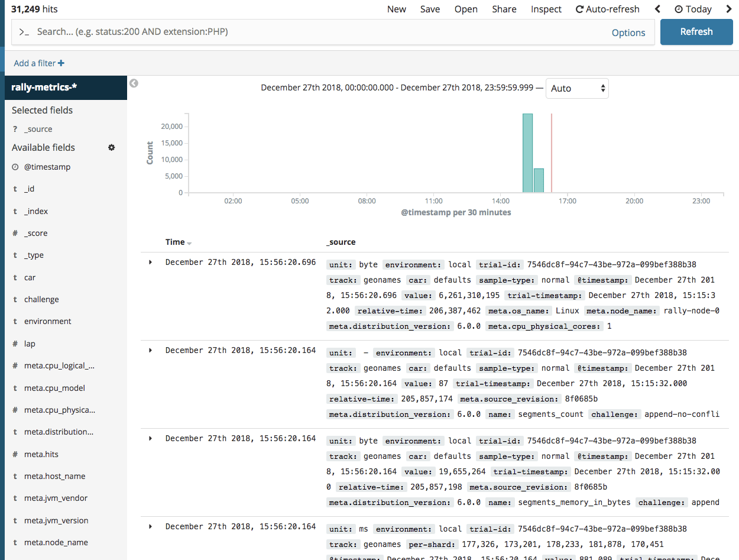This screenshot has width=739, height=560.
Task: Click the number type icon beside _score
Action: (15, 234)
